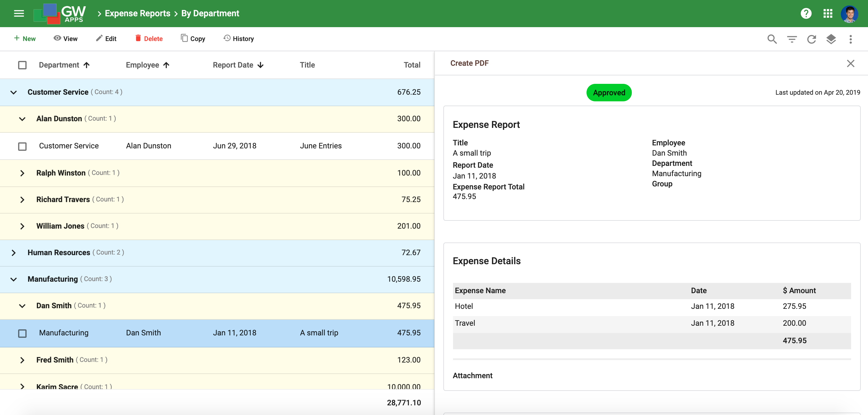Click the layers grouping icon
Viewport: 868px width, 415px height.
[x=831, y=39]
